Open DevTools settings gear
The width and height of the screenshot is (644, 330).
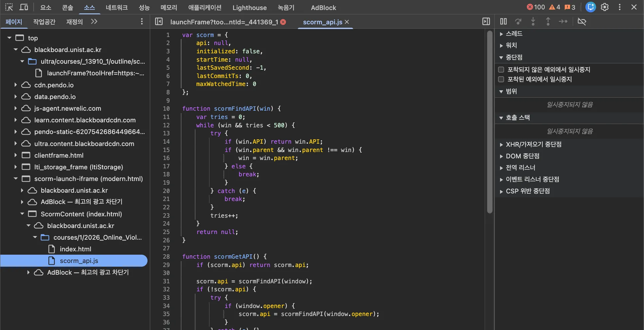point(604,7)
